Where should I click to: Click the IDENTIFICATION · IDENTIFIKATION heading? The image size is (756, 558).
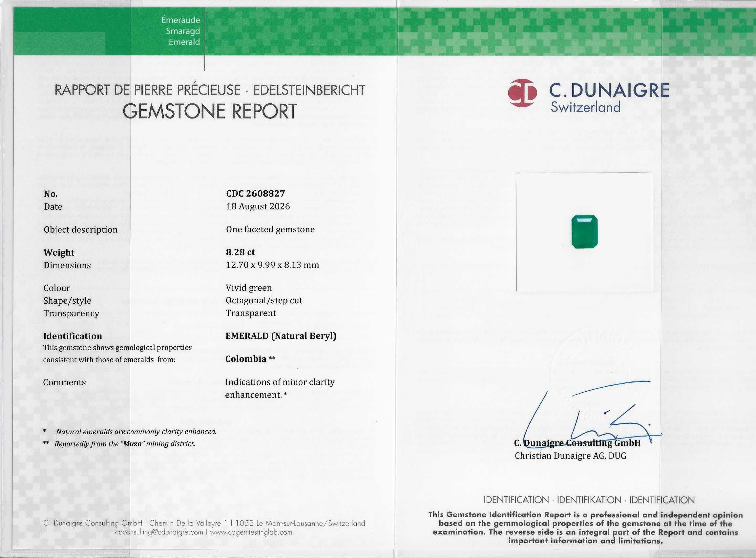pyautogui.click(x=589, y=500)
